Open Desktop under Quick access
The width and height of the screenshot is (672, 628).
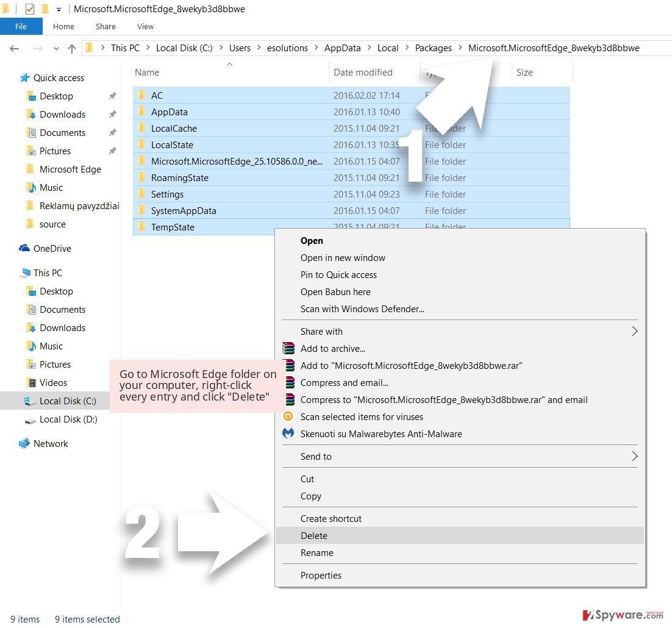[x=56, y=96]
